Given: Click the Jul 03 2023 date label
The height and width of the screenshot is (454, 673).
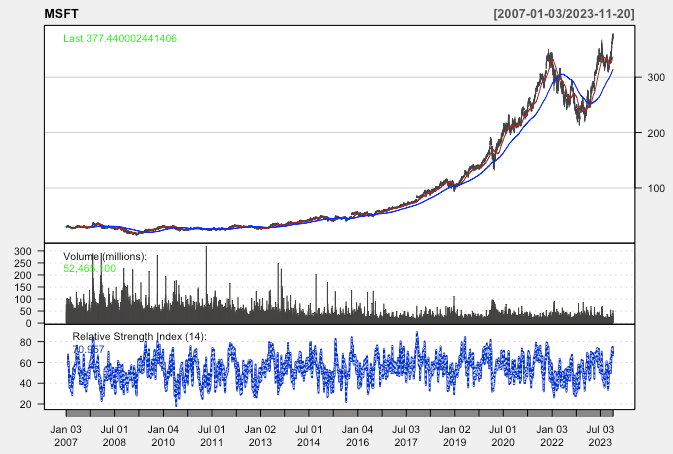Looking at the screenshot, I should tap(600, 436).
